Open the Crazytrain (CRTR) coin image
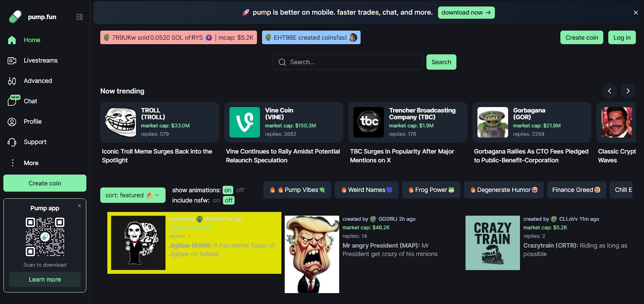This screenshot has height=304, width=644. 493,243
